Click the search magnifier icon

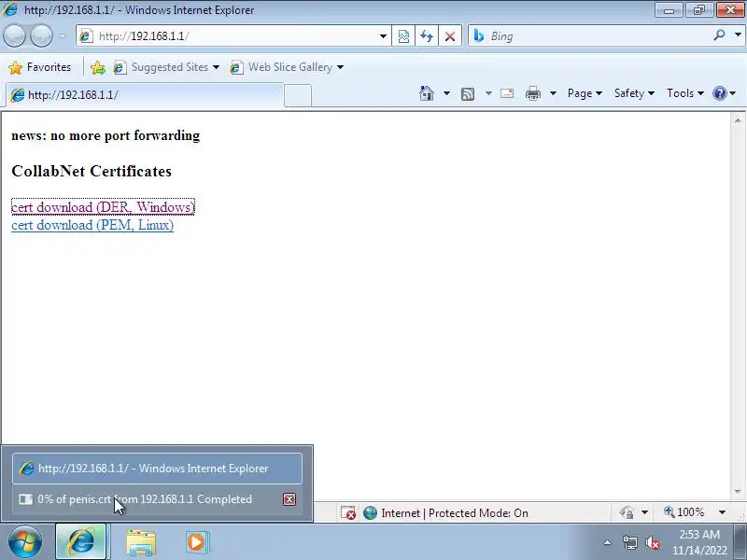719,35
